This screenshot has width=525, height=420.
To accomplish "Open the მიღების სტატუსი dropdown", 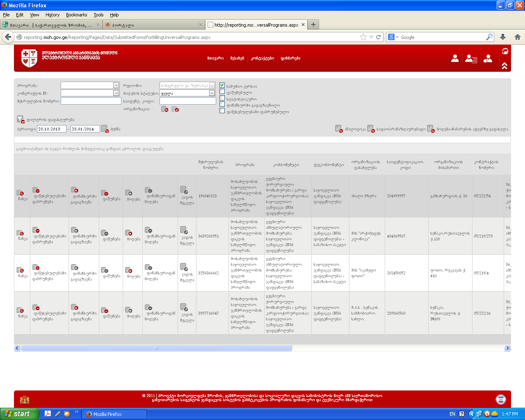I will click(x=212, y=93).
